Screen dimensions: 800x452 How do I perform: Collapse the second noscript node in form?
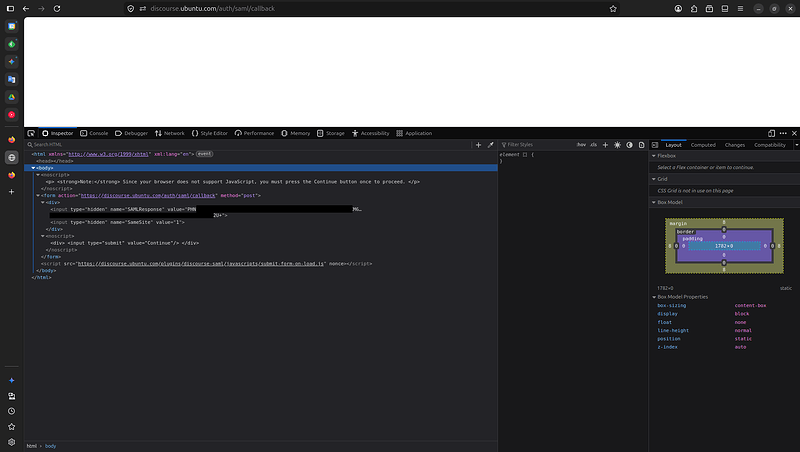[43, 236]
